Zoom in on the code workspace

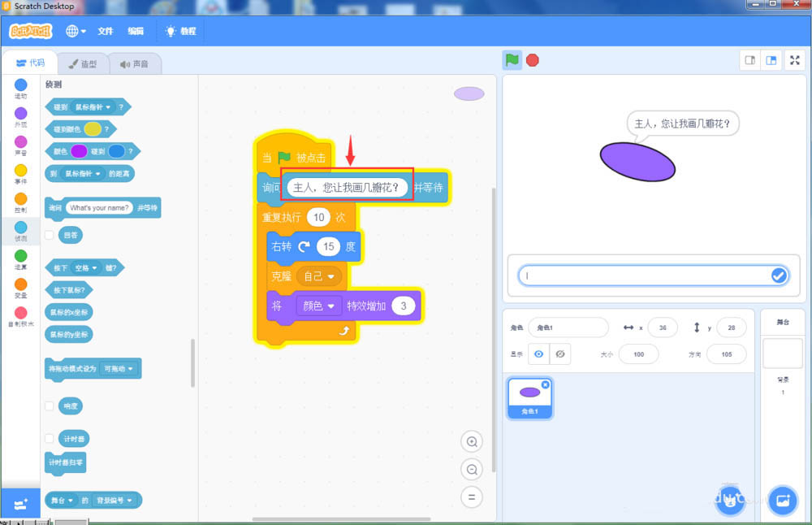coord(472,441)
